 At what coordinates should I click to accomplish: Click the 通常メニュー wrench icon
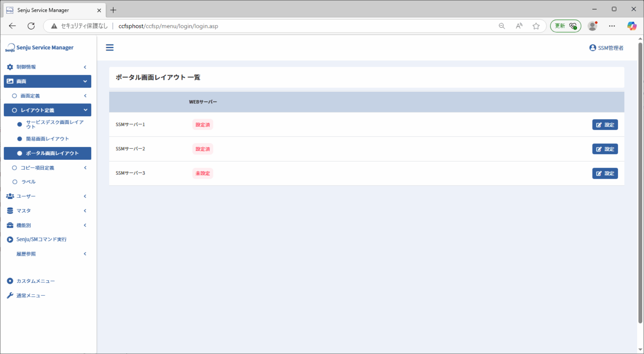pyautogui.click(x=10, y=295)
